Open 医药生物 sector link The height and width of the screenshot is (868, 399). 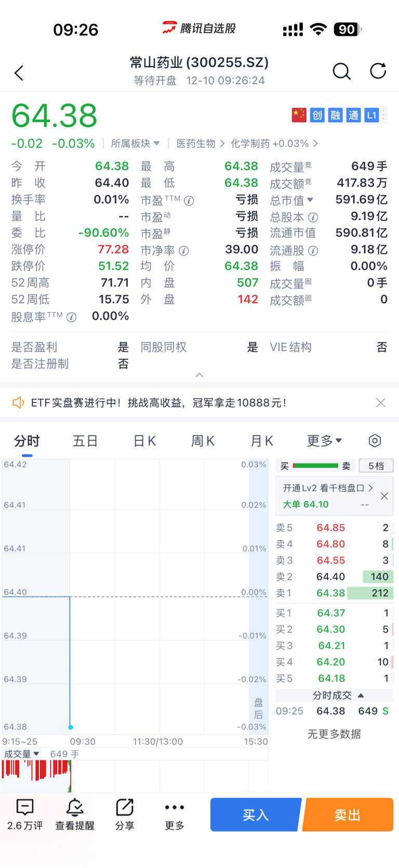201,144
